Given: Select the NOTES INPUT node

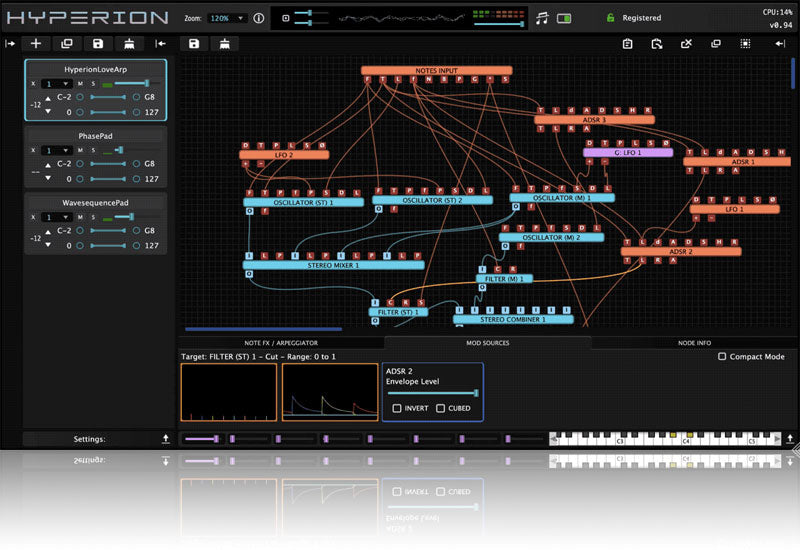Looking at the screenshot, I should tap(436, 70).
